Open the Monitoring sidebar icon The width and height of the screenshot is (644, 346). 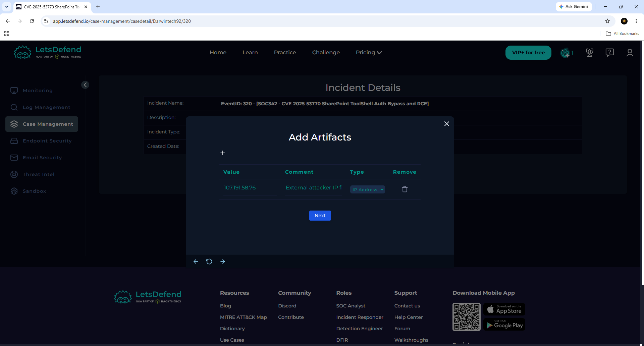(x=14, y=91)
